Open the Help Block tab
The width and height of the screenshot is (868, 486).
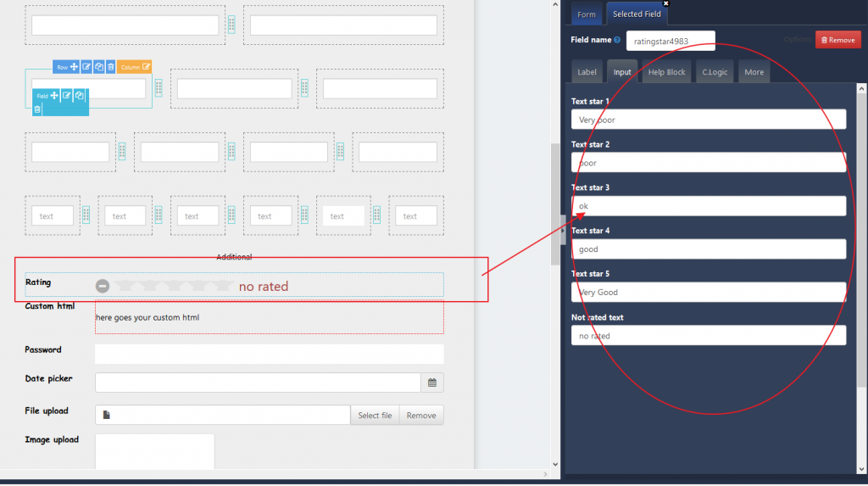click(666, 72)
